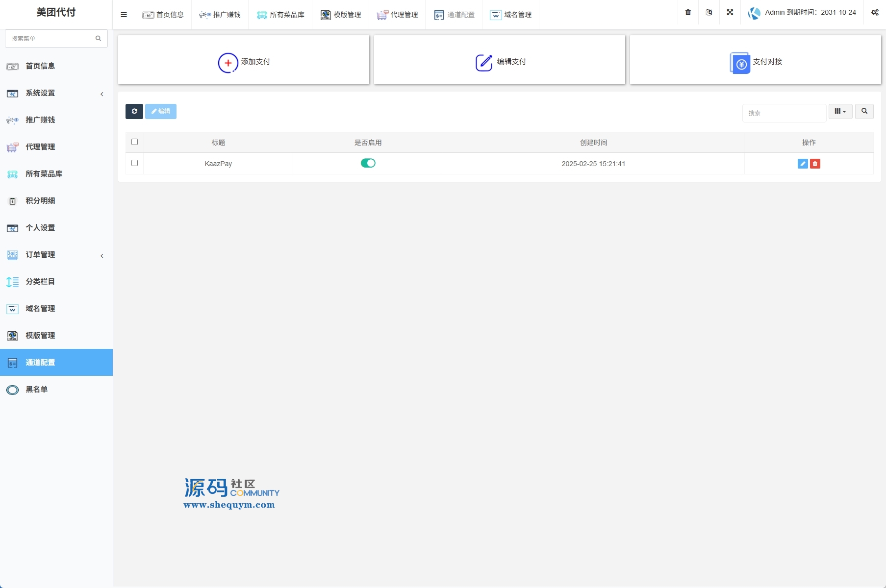Expand the 系统设置 sidebar submenu
The width and height of the screenshot is (886, 588).
pyautogui.click(x=56, y=93)
